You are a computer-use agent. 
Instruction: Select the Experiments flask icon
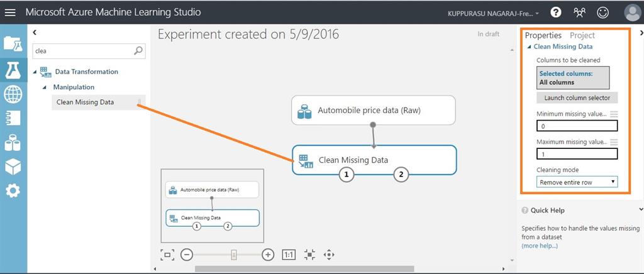[x=13, y=70]
